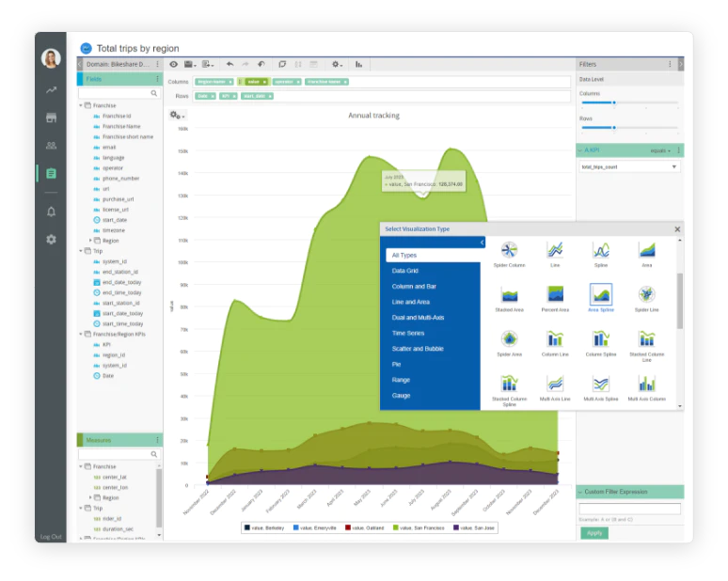Click the Measures search box
This screenshot has width=728, height=581.
pos(119,454)
